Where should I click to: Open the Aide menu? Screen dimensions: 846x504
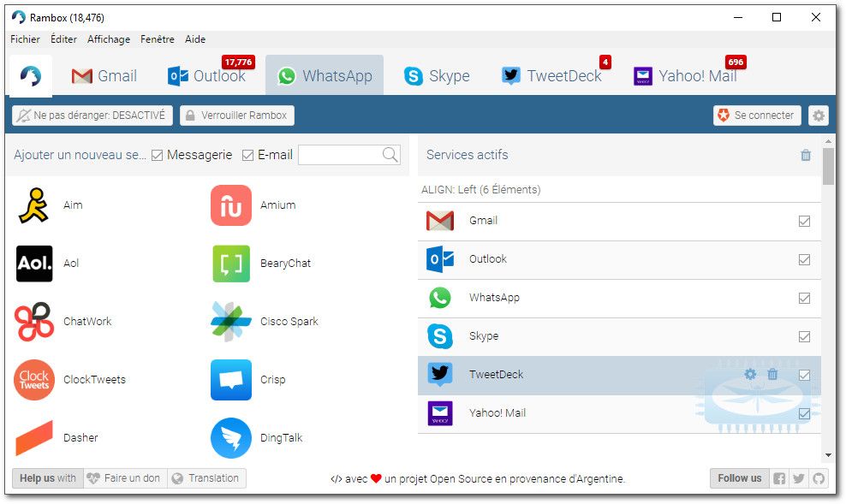click(x=194, y=39)
